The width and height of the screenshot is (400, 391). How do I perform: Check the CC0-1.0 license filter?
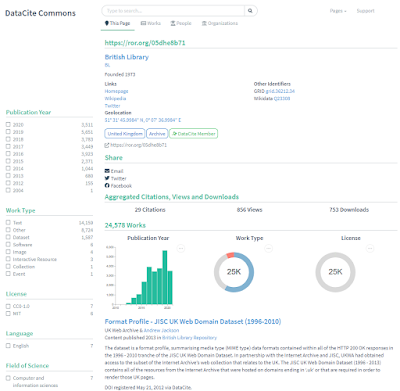(8, 306)
